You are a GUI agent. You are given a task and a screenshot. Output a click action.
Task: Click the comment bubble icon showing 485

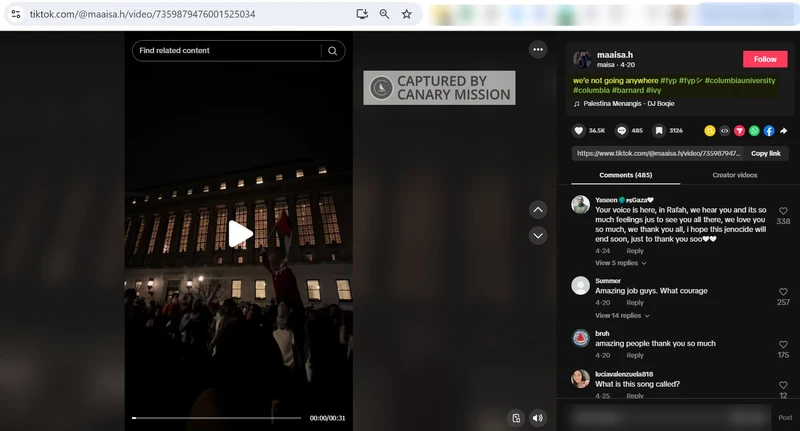tap(622, 131)
